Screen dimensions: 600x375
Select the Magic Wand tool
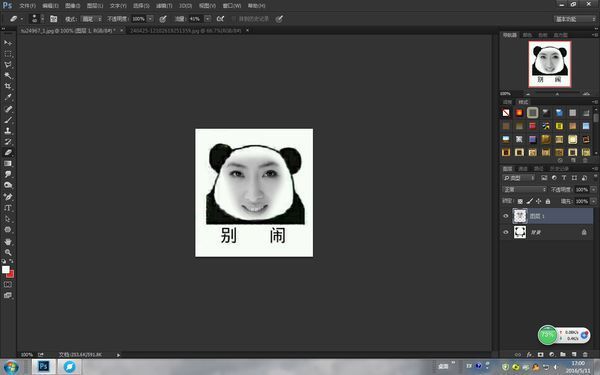coord(8,75)
